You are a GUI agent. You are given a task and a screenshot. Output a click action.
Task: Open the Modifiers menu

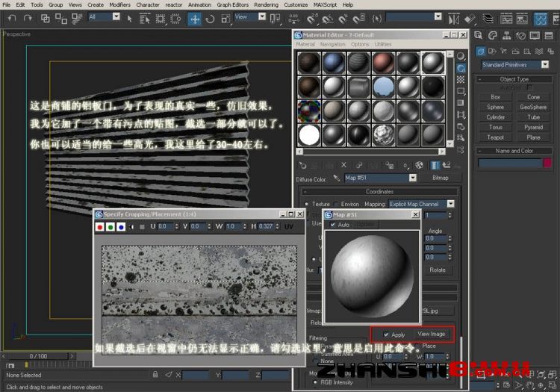coord(120,5)
